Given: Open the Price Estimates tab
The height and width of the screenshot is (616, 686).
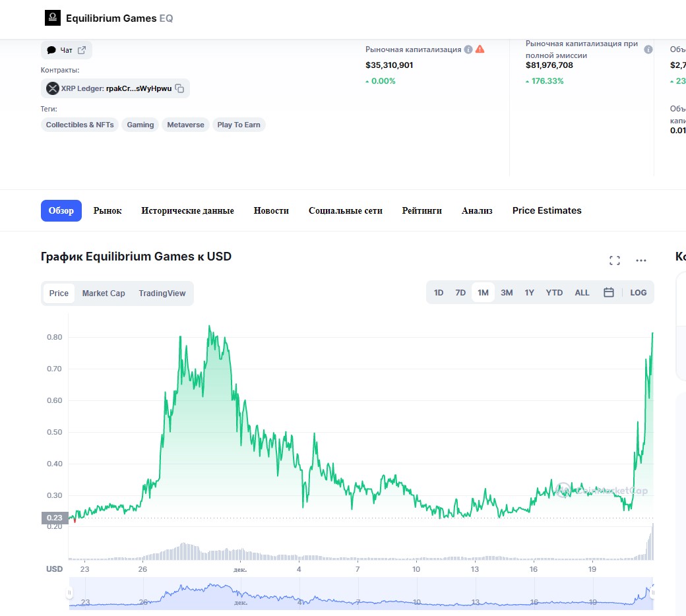Looking at the screenshot, I should (547, 210).
